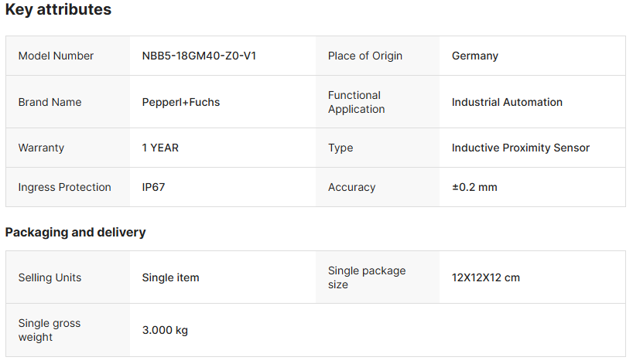This screenshot has height=364, width=633.
Task: Select the Model Number label cell
Action: pos(56,56)
